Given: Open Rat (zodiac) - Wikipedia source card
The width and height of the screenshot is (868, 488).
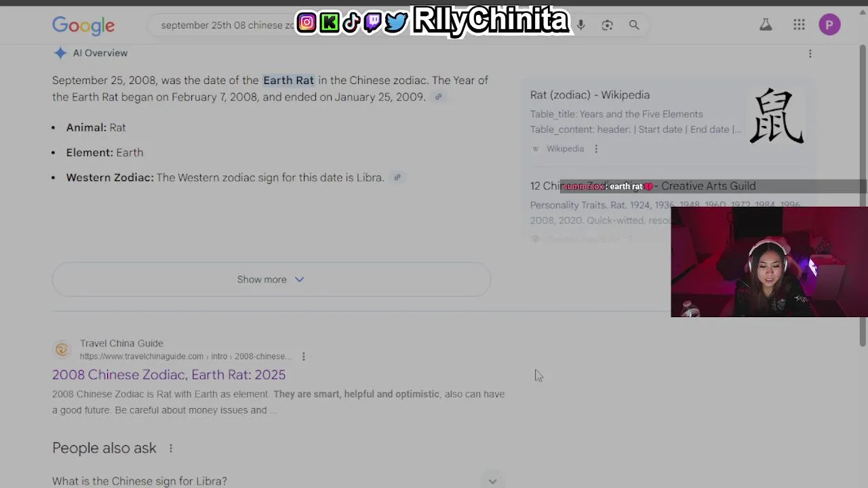Looking at the screenshot, I should tap(590, 95).
